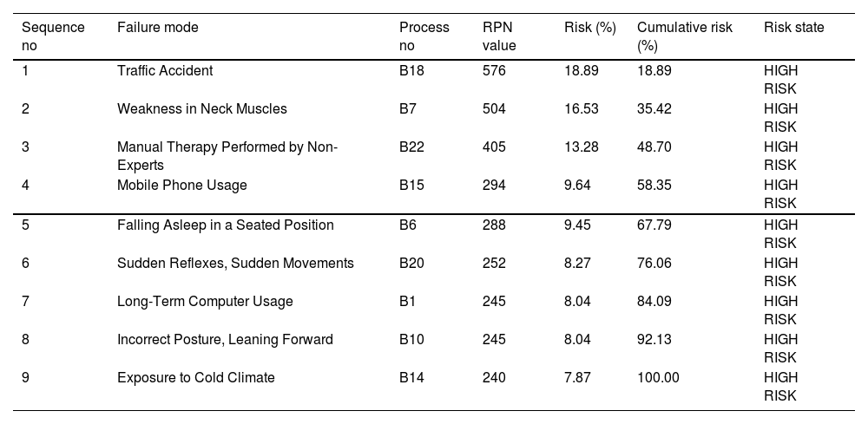868x424 pixels.
Task: Click process number B18
Action: [411, 70]
